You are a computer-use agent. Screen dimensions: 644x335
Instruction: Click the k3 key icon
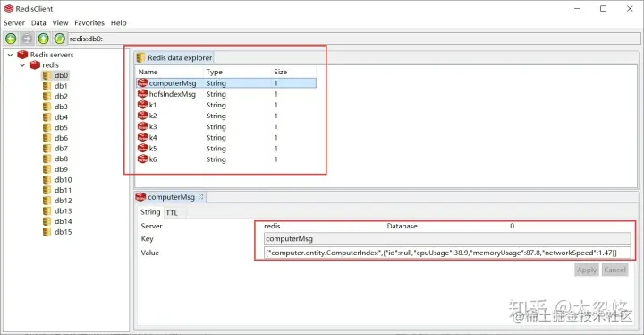142,127
